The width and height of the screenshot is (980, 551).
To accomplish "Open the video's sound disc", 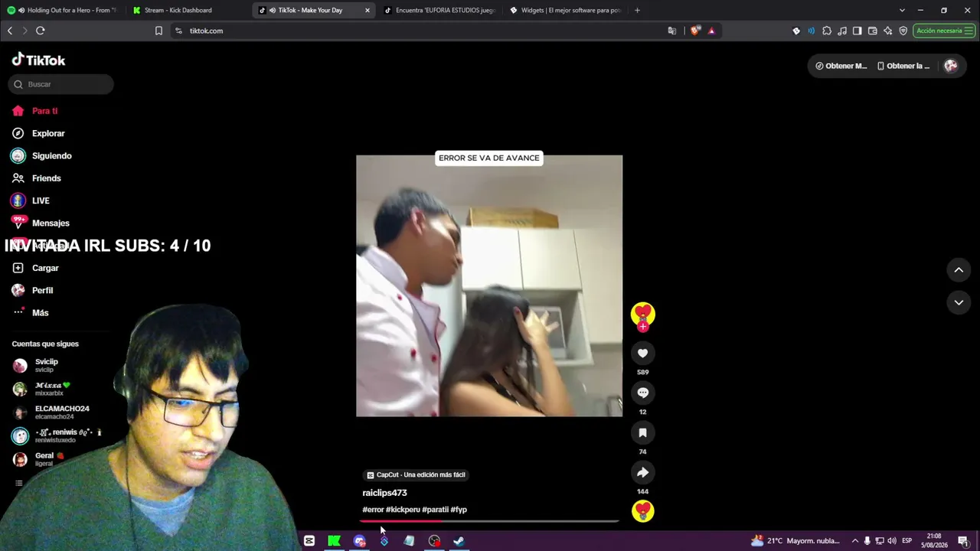I will point(642,511).
